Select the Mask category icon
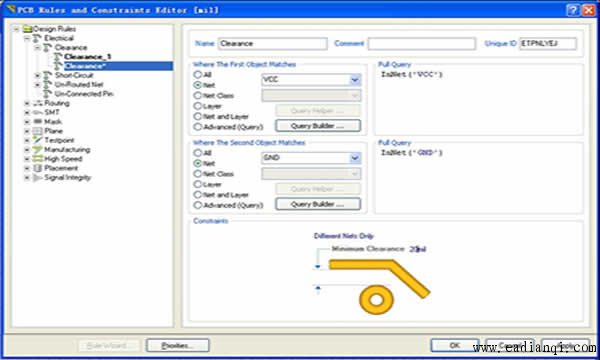The height and width of the screenshot is (360, 600). click(38, 122)
